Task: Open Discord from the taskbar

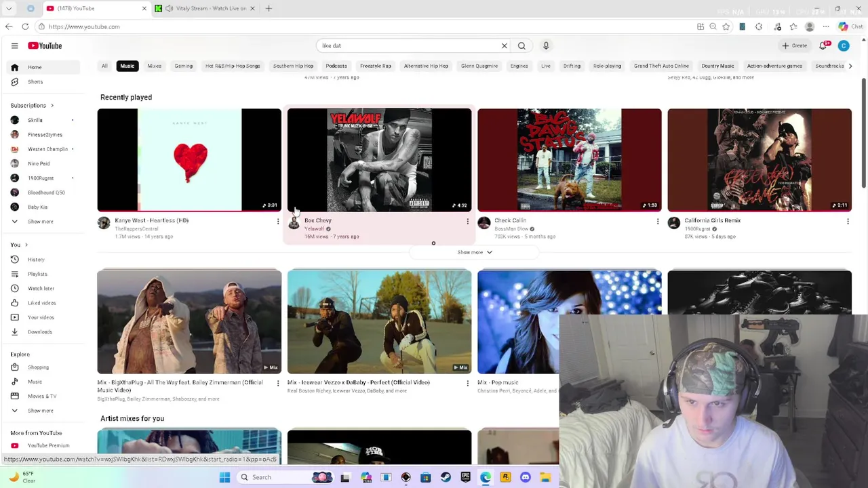Action: pyautogui.click(x=525, y=477)
